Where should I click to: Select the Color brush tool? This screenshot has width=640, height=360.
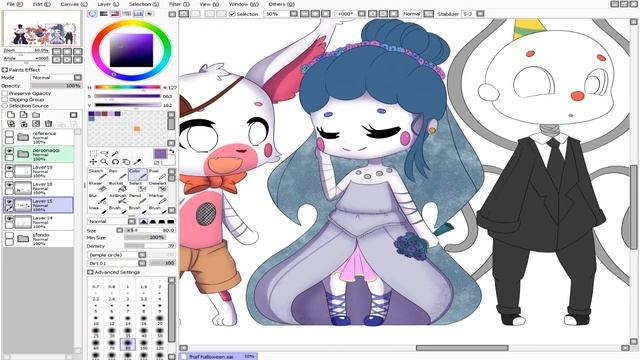click(x=138, y=174)
